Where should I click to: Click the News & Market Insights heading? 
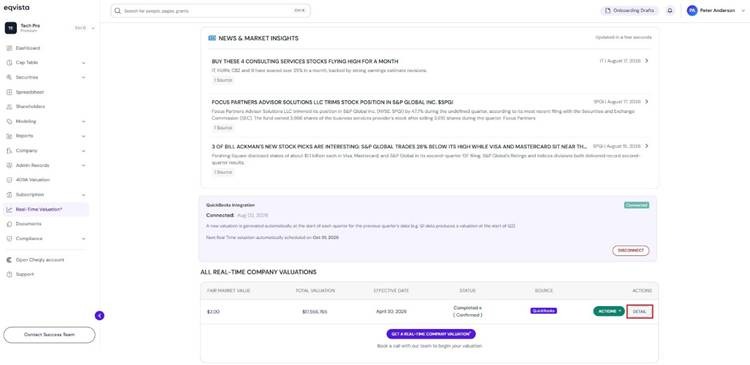258,38
